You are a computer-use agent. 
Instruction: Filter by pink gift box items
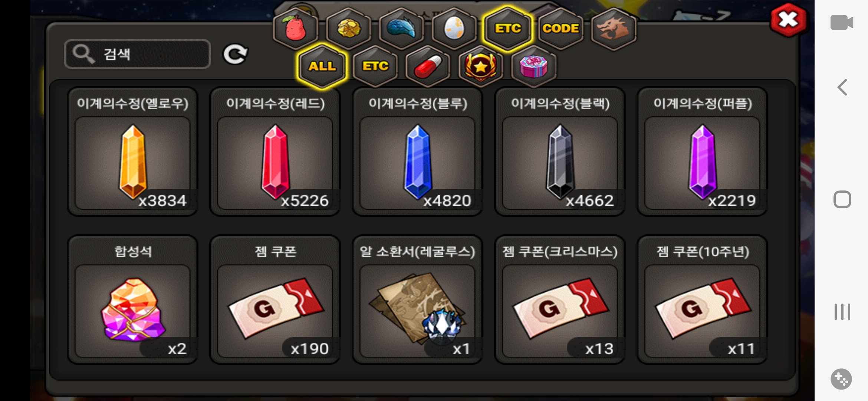(534, 66)
